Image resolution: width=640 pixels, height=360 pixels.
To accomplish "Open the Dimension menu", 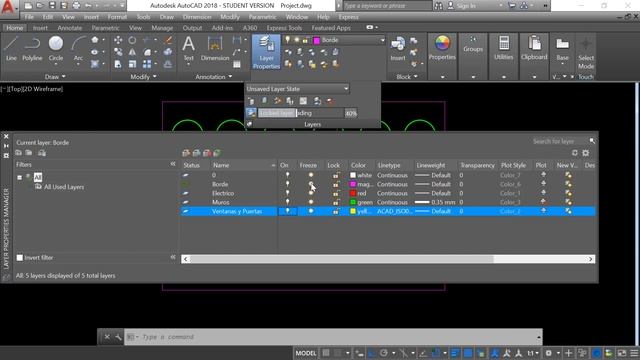I will click(197, 17).
